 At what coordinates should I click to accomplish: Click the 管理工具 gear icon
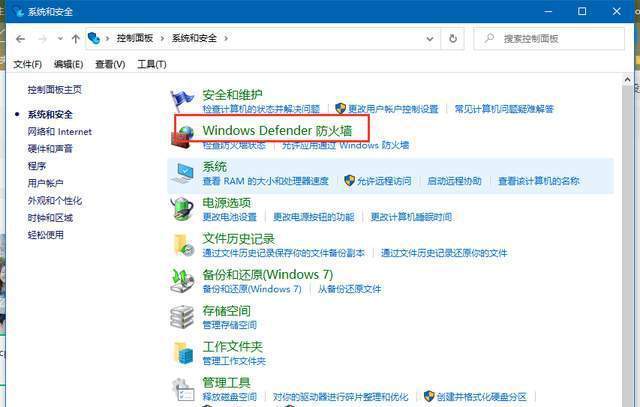pos(182,389)
